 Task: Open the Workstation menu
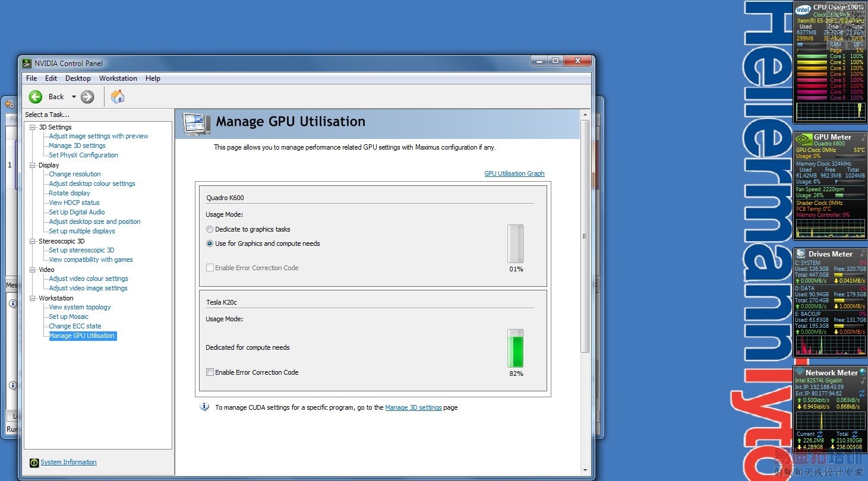[x=118, y=78]
